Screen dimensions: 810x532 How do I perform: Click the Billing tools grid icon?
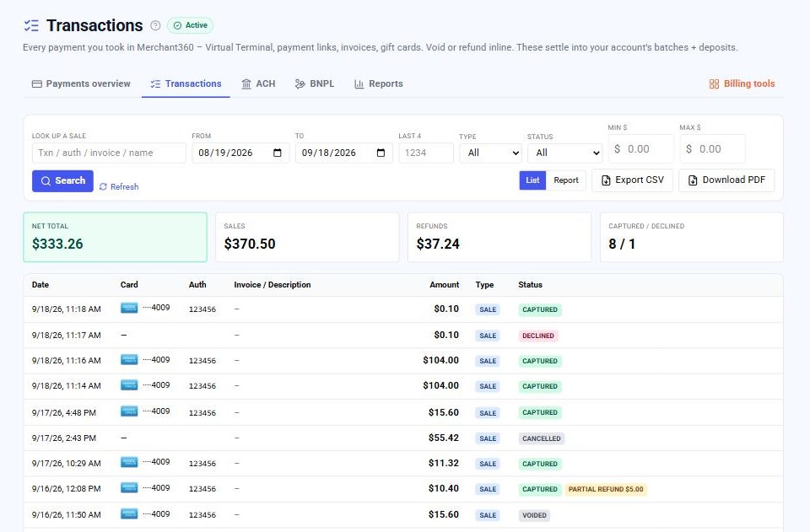[714, 84]
